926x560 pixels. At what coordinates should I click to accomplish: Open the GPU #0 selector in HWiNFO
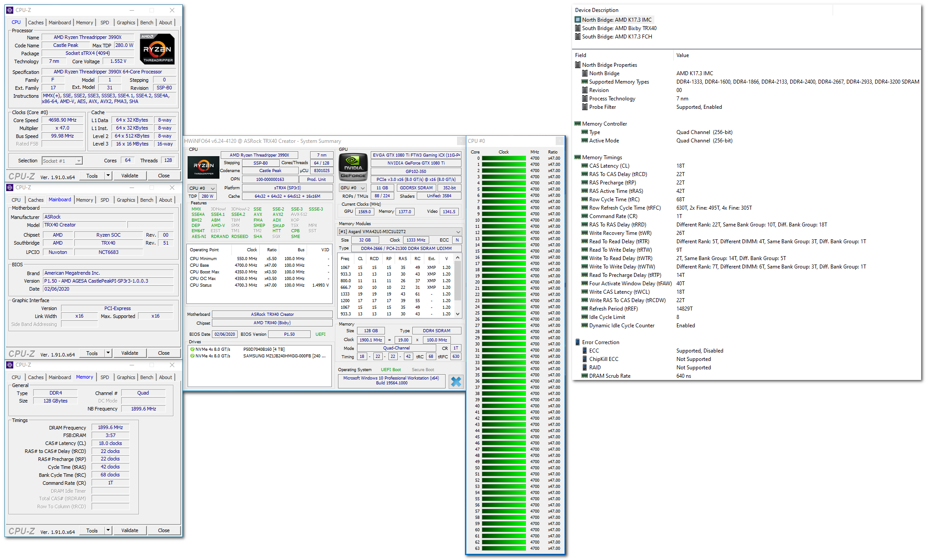pyautogui.click(x=353, y=188)
